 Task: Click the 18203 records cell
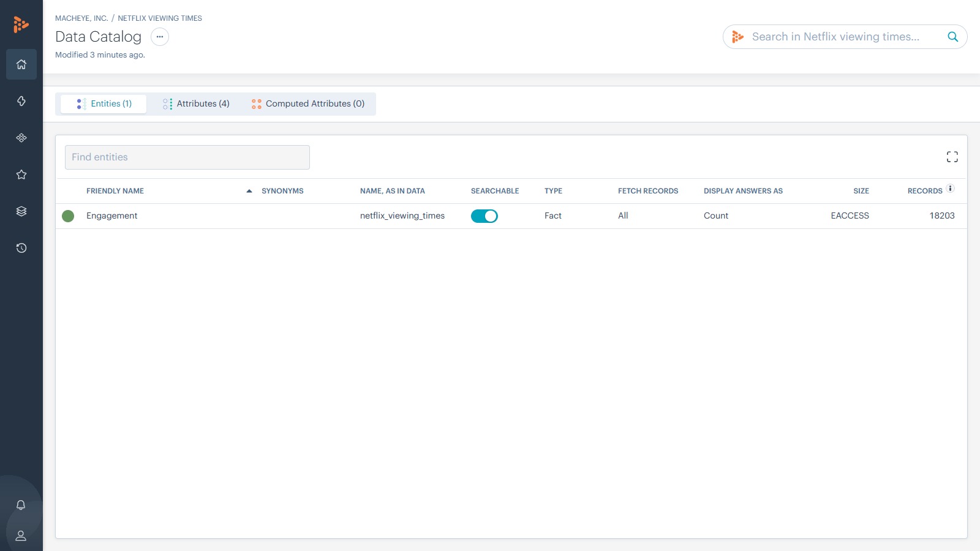[x=942, y=216]
